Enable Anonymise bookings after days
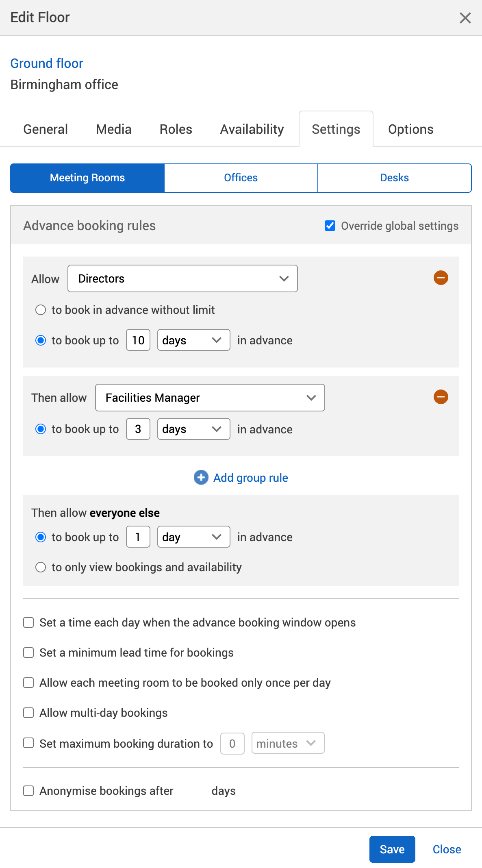 coord(28,791)
